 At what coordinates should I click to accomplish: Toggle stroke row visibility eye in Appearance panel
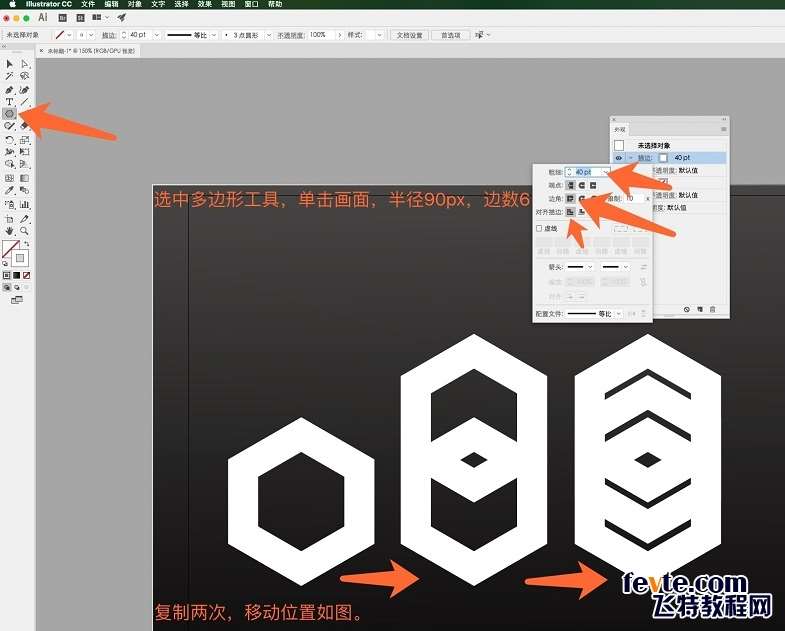pyautogui.click(x=619, y=158)
